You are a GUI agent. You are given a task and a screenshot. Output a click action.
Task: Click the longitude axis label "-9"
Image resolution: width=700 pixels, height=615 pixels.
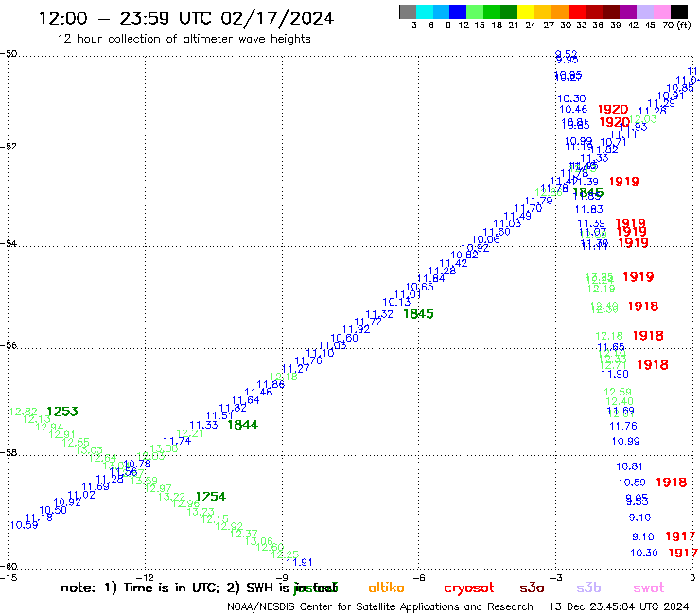click(282, 577)
